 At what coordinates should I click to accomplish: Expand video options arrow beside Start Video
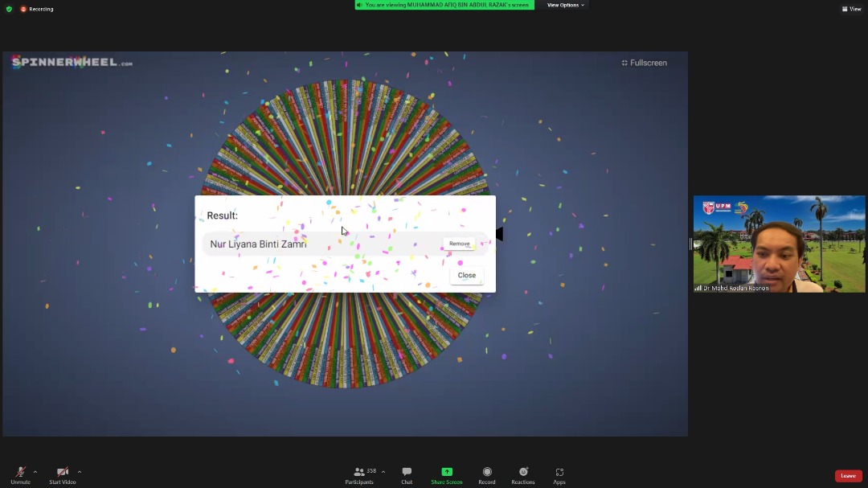(79, 472)
